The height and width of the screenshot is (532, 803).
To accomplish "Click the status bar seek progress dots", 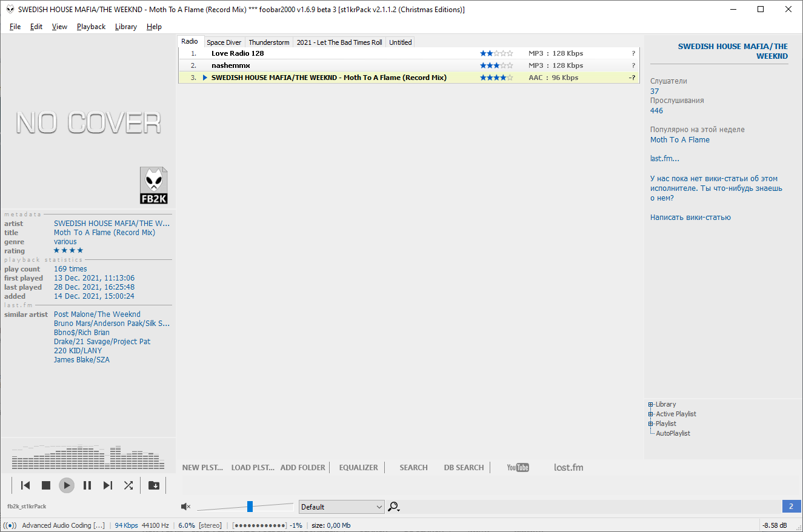I will tap(260, 525).
